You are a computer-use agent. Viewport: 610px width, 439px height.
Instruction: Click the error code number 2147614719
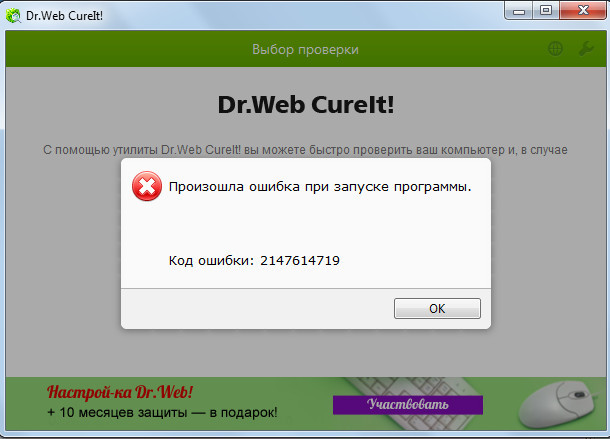tap(300, 261)
